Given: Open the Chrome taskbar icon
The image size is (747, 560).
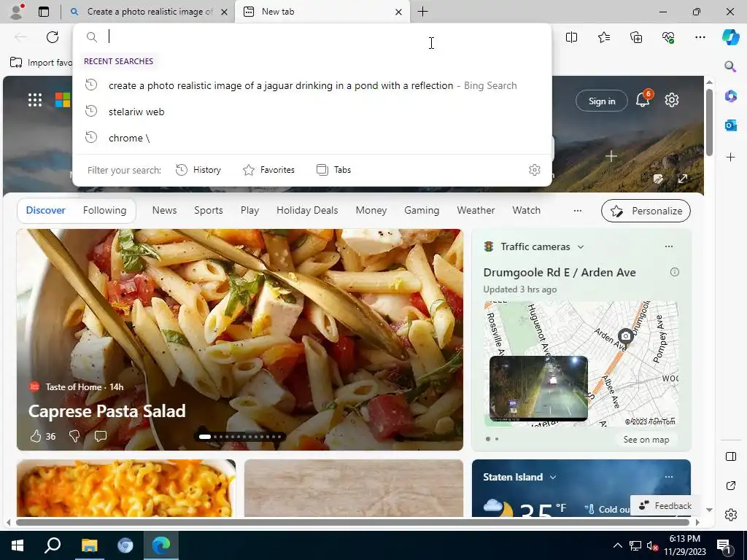Looking at the screenshot, I should pos(125,545).
